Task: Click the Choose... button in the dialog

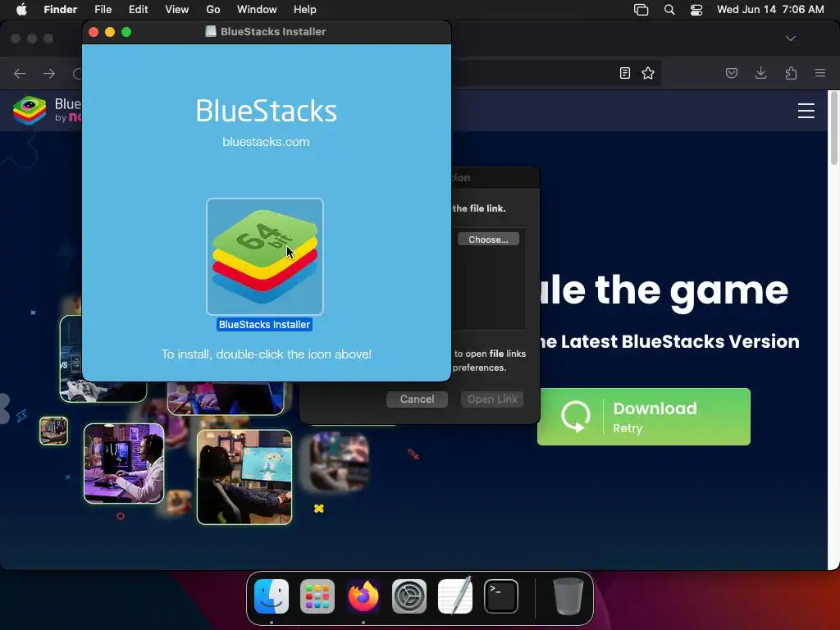Action: tap(488, 240)
